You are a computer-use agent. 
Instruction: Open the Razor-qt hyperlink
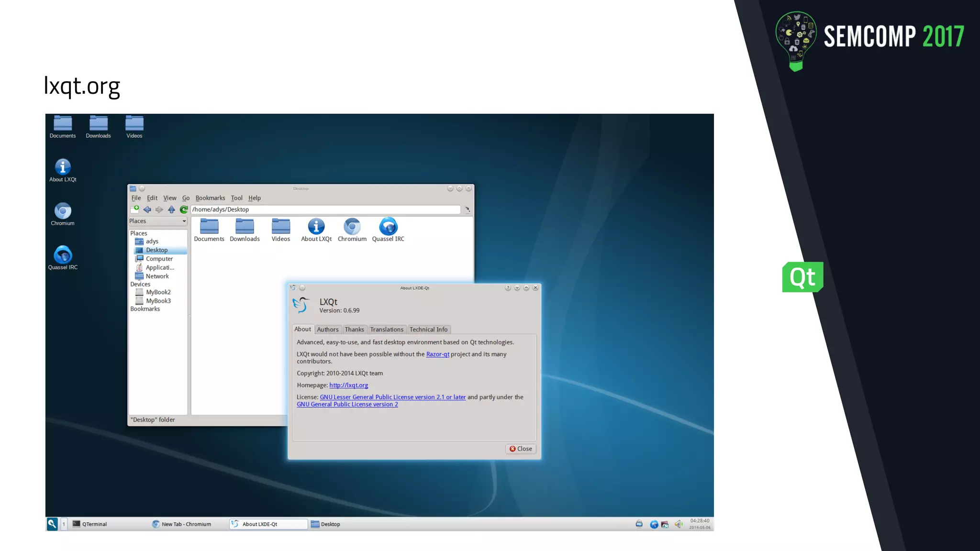[437, 354]
